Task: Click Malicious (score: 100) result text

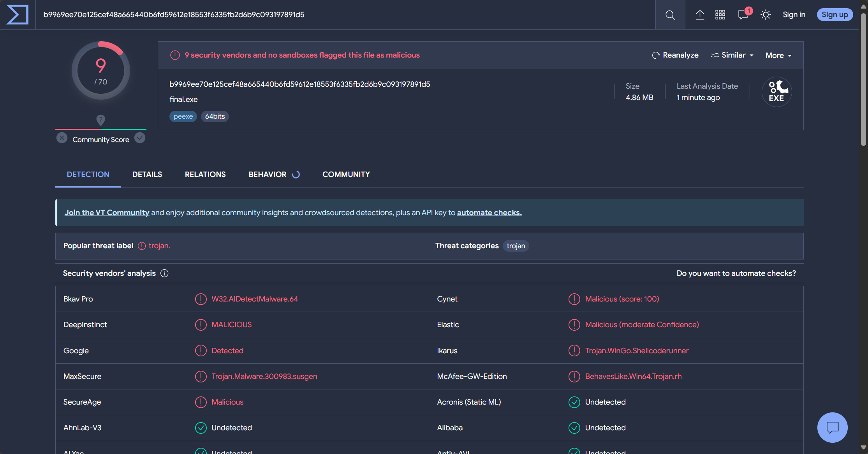Action: point(622,299)
